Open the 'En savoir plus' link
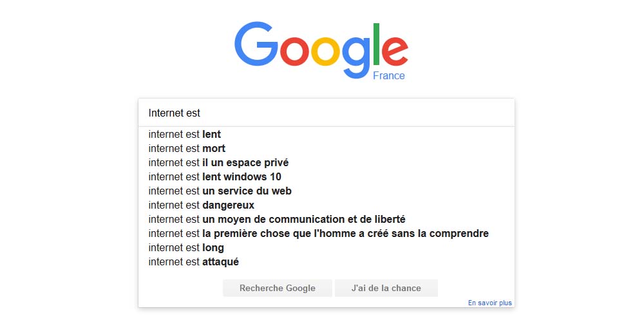 tap(490, 303)
